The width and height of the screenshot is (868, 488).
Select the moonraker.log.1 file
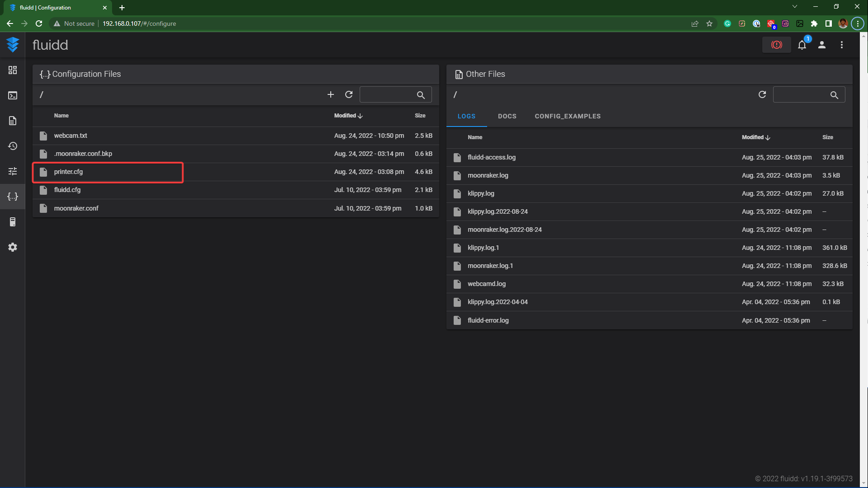tap(649, 266)
